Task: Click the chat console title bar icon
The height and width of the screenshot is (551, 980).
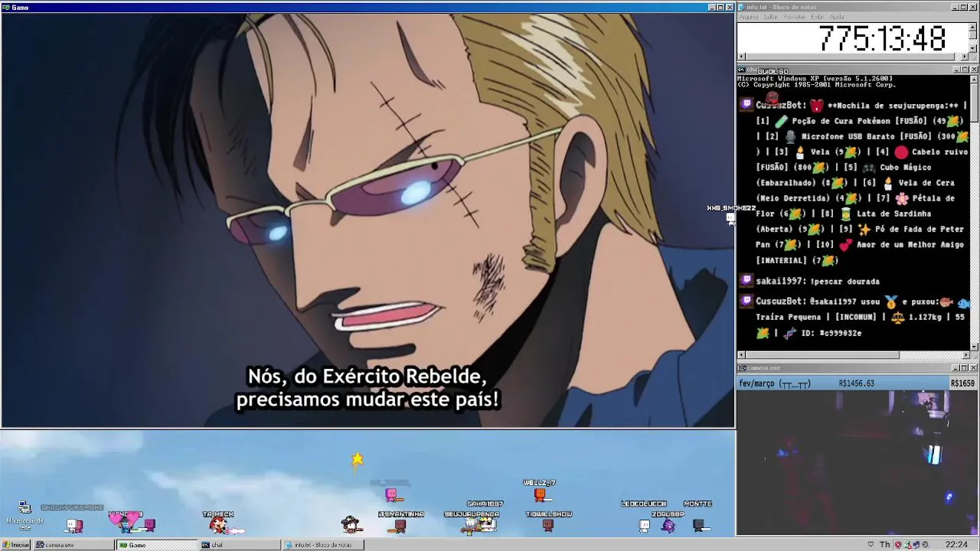Action: click(x=742, y=70)
